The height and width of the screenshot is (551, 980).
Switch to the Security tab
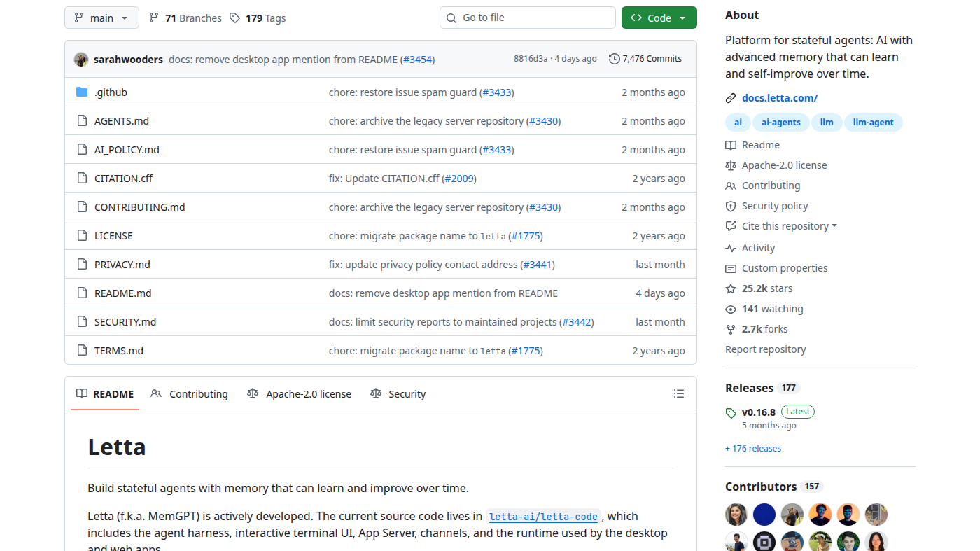(398, 394)
